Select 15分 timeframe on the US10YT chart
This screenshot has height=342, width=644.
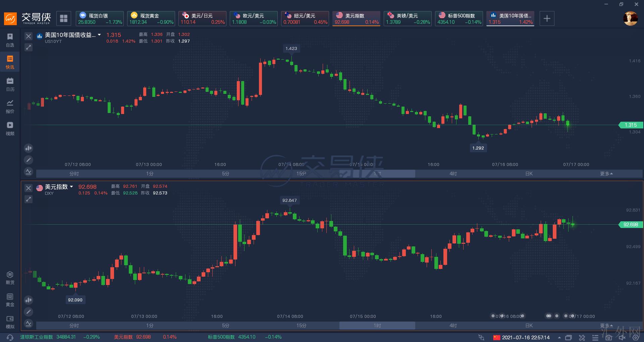click(x=302, y=174)
